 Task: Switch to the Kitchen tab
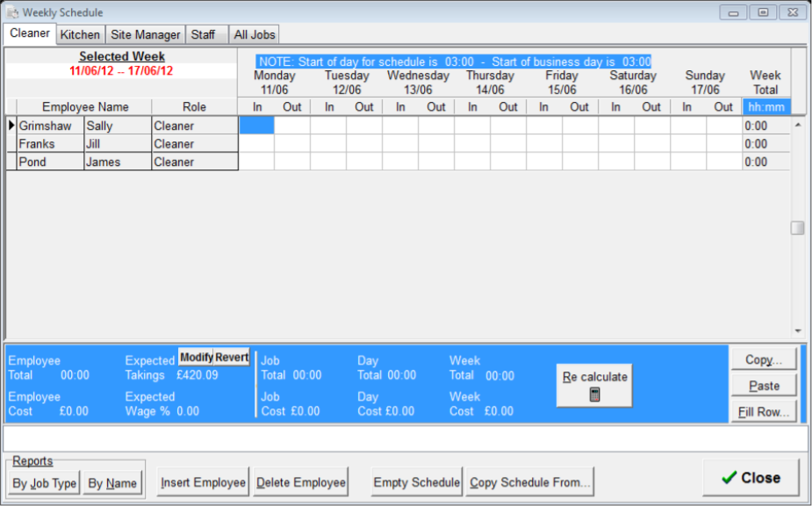(x=80, y=35)
